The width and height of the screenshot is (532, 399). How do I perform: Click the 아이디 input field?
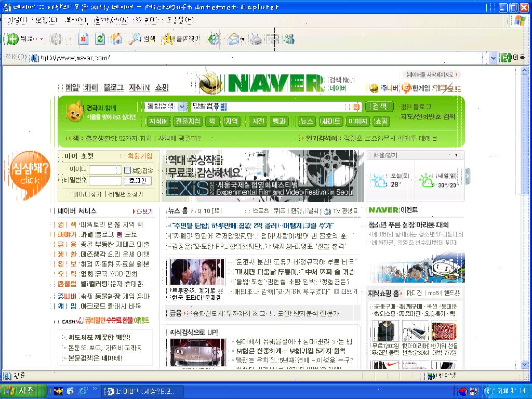[x=105, y=170]
